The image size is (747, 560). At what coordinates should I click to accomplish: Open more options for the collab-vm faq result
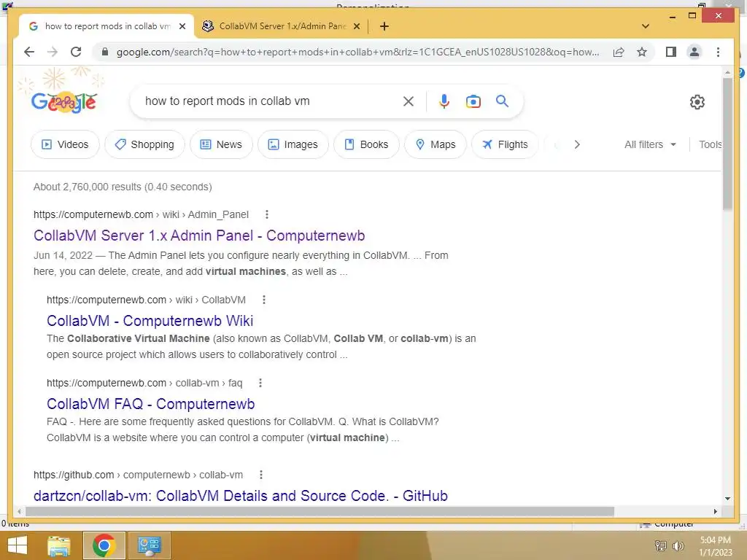click(x=260, y=383)
